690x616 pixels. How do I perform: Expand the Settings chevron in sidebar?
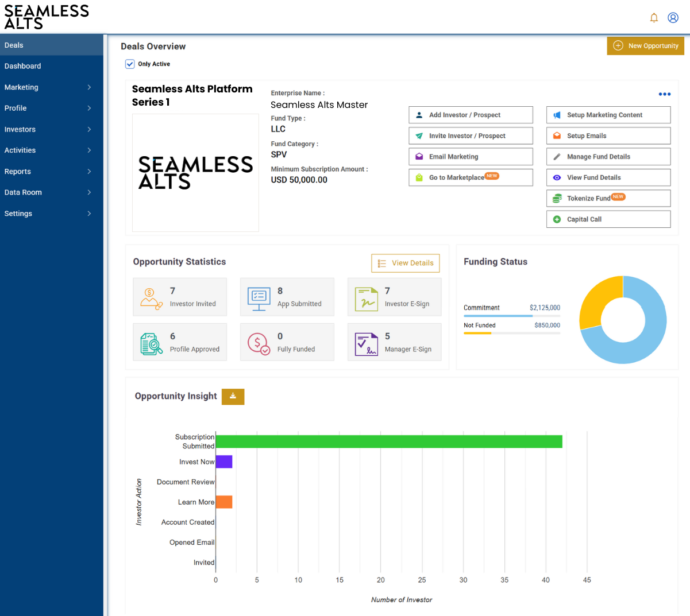(89, 214)
